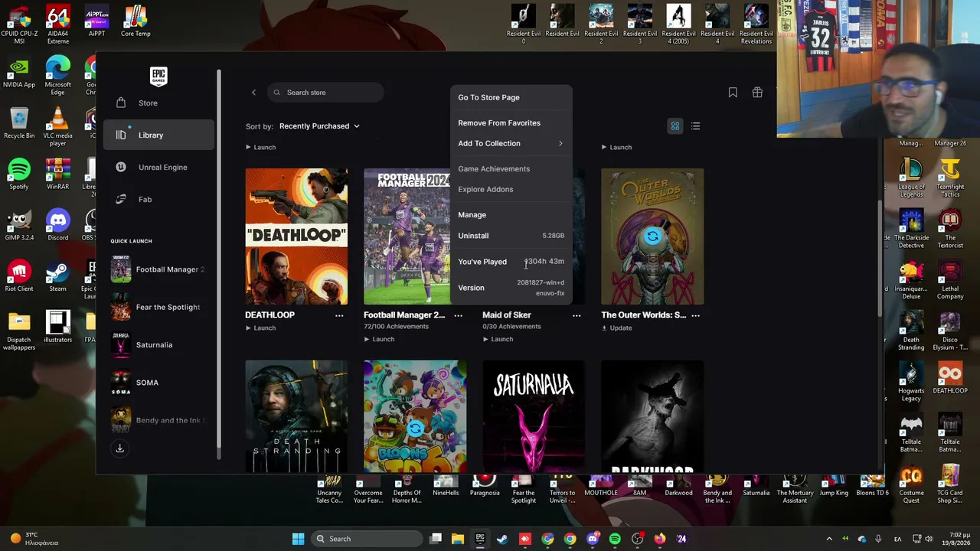The image size is (980, 551).
Task: Open the downloads icon below Quick Launch
Action: (119, 448)
